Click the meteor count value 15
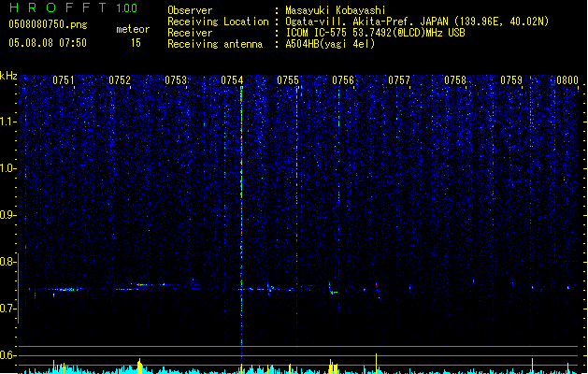Viewport: 588px width, 374px height. [136, 43]
